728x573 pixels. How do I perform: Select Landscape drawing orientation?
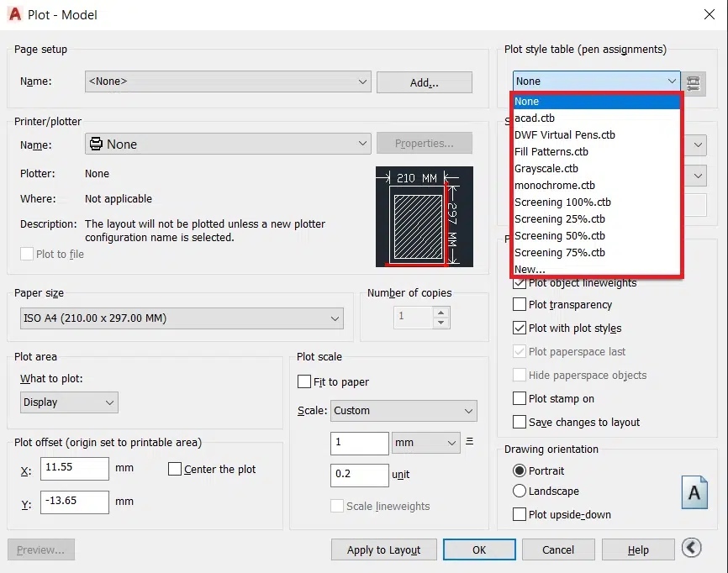pyautogui.click(x=520, y=492)
